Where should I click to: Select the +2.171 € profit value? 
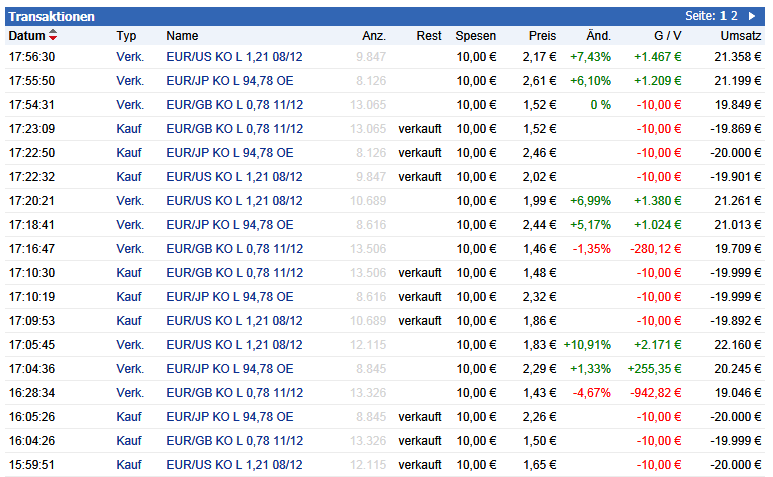tap(658, 344)
